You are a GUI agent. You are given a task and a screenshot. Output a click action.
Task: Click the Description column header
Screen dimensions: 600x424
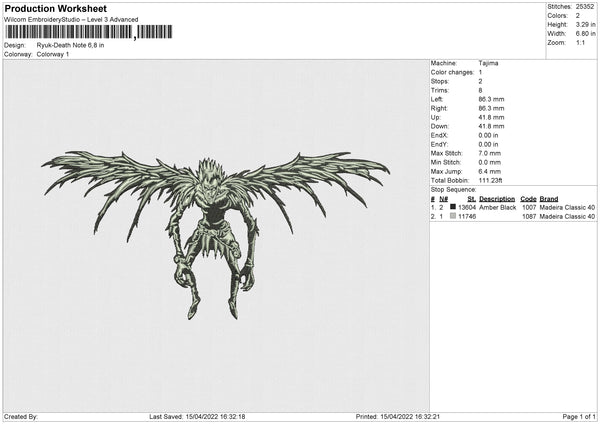click(x=497, y=199)
